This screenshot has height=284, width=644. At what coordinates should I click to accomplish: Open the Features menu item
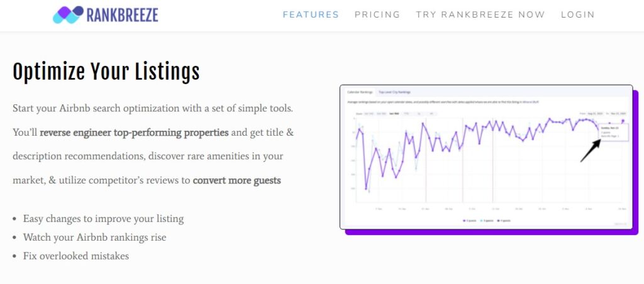click(311, 15)
